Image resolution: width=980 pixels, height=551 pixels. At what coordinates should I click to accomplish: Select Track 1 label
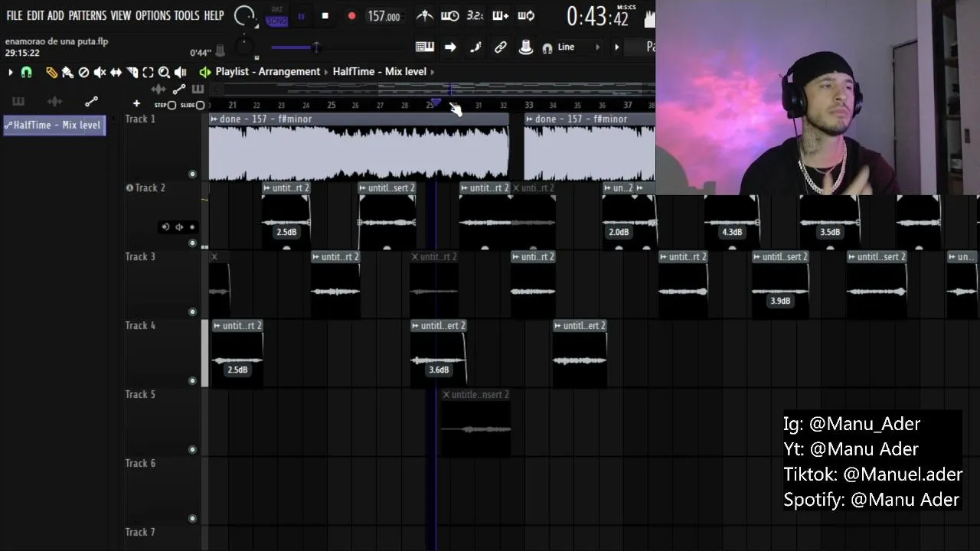pos(140,119)
